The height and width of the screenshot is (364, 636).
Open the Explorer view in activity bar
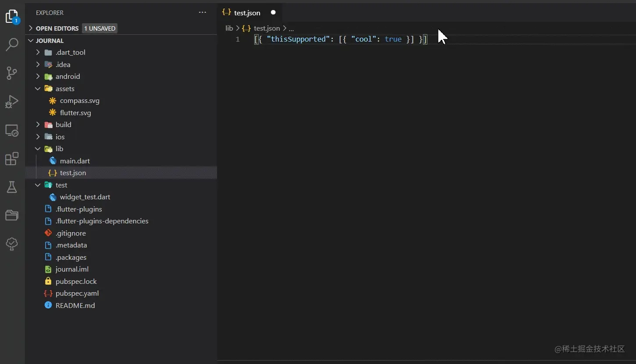point(12,17)
